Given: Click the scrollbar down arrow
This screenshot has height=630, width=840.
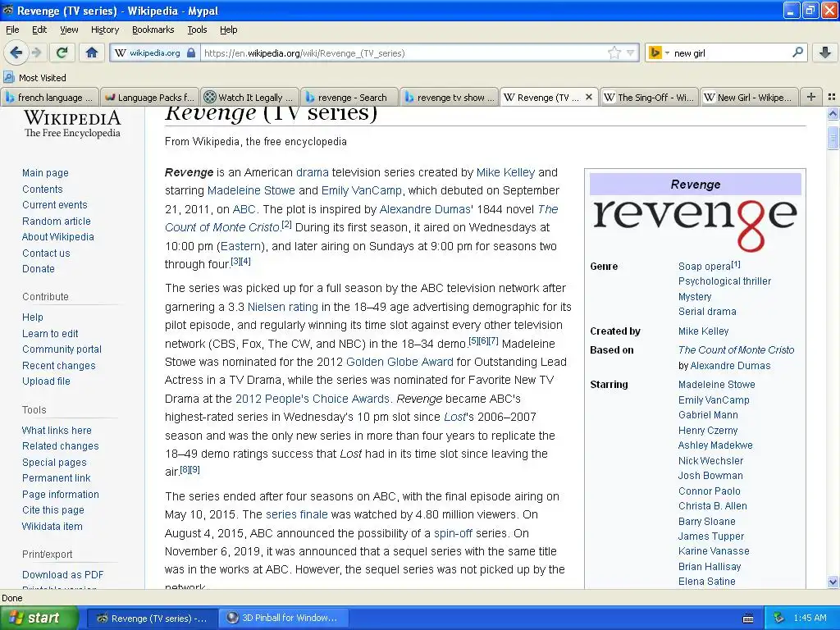Looking at the screenshot, I should click(833, 582).
